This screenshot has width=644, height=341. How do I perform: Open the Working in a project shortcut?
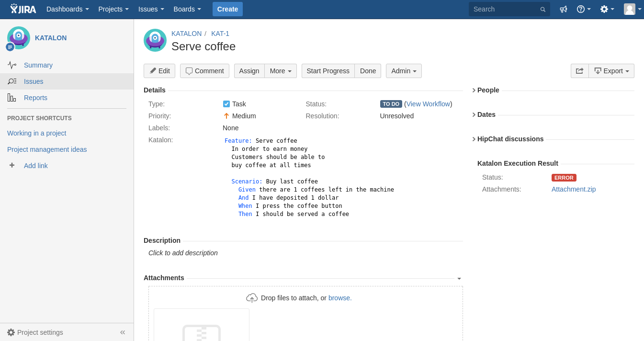pos(37,133)
